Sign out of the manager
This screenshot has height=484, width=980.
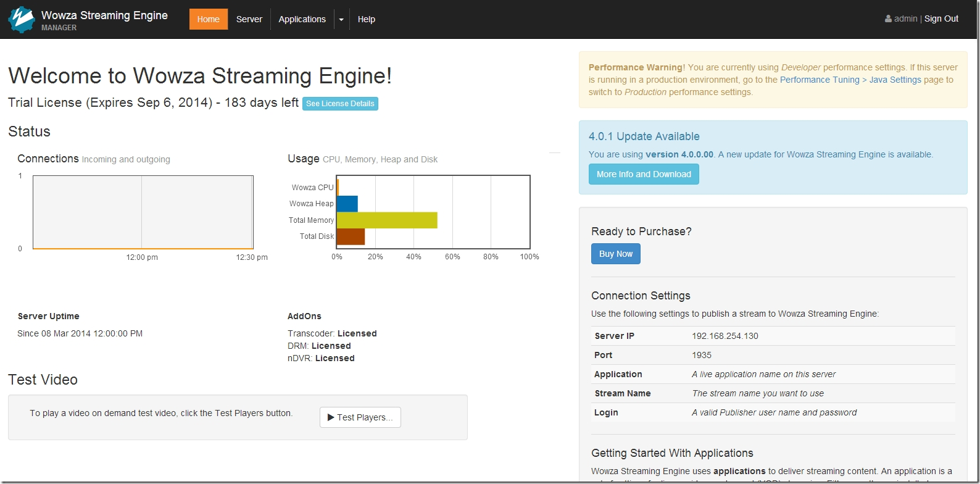point(941,19)
